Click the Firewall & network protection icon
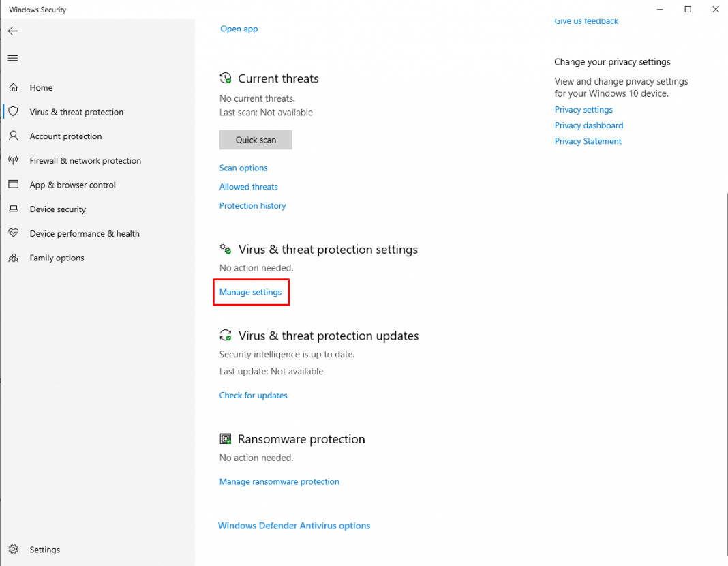This screenshot has width=728, height=566. (14, 160)
